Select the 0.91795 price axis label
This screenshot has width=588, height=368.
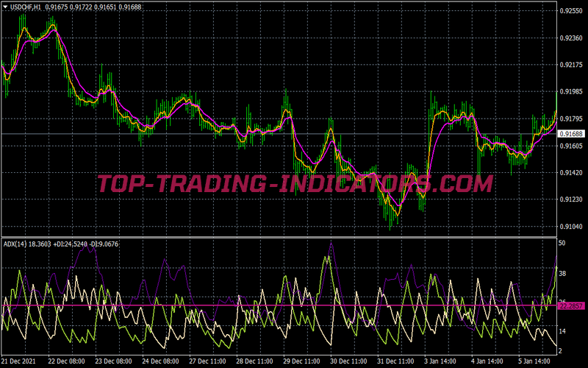(571, 118)
